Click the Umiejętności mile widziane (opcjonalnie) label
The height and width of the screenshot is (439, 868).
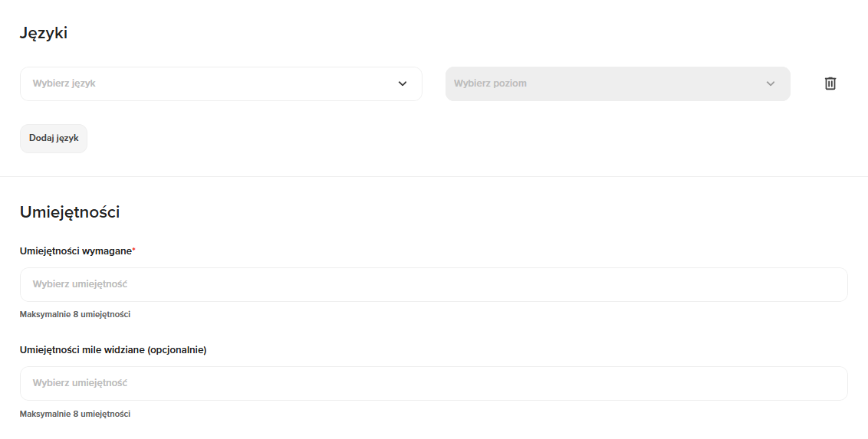click(113, 350)
